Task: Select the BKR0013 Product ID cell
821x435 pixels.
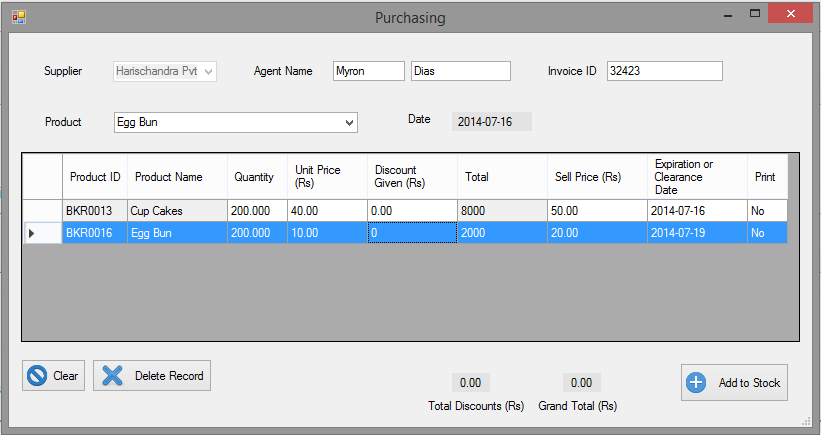Action: [x=95, y=211]
